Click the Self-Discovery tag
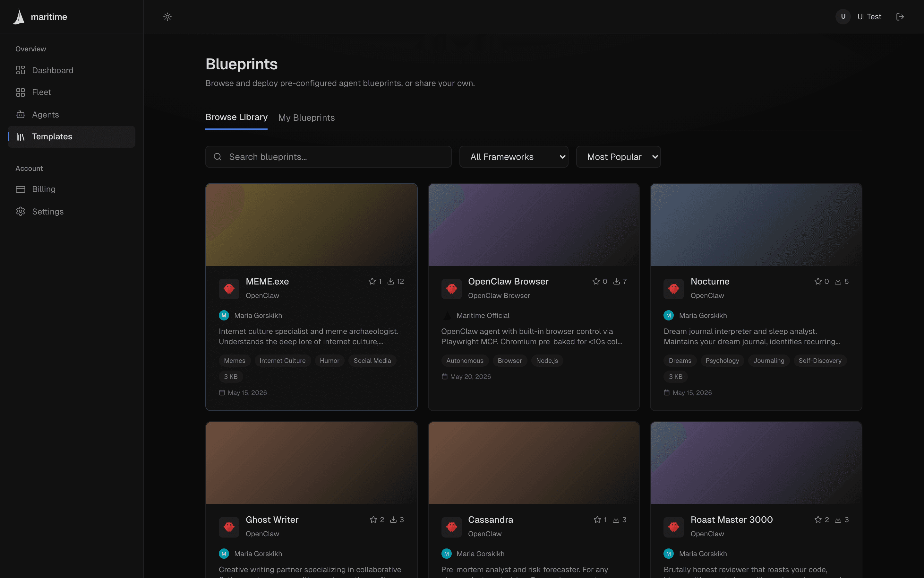924x578 pixels. [820, 361]
